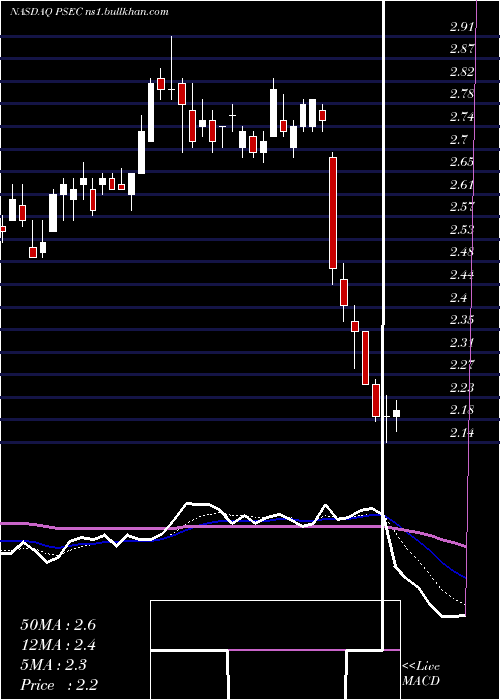Image resolution: width=500 pixels, height=700 pixels.
Task: Click the 2.87 price axis label
Action: pyautogui.click(x=462, y=49)
